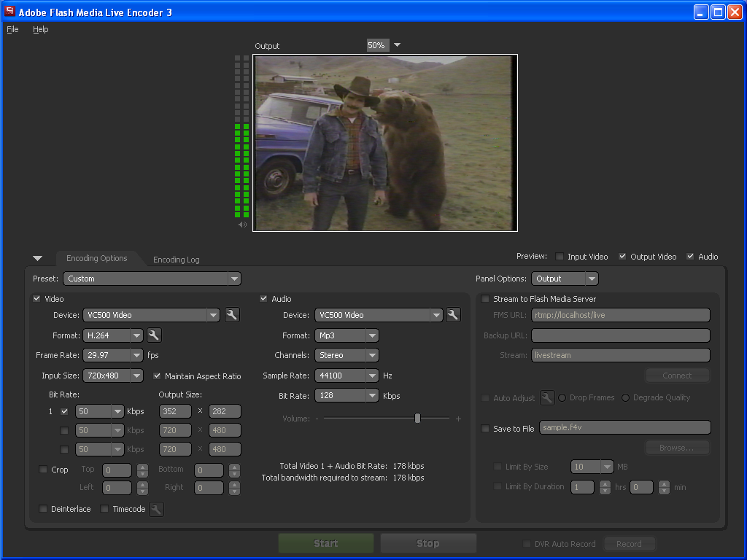747x560 pixels.
Task: Open the audio Sample Rate dropdown
Action: coord(372,376)
